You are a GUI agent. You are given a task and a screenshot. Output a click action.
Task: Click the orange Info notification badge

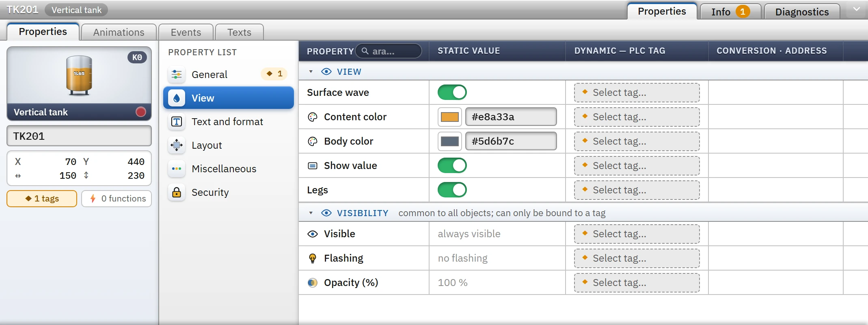point(743,12)
